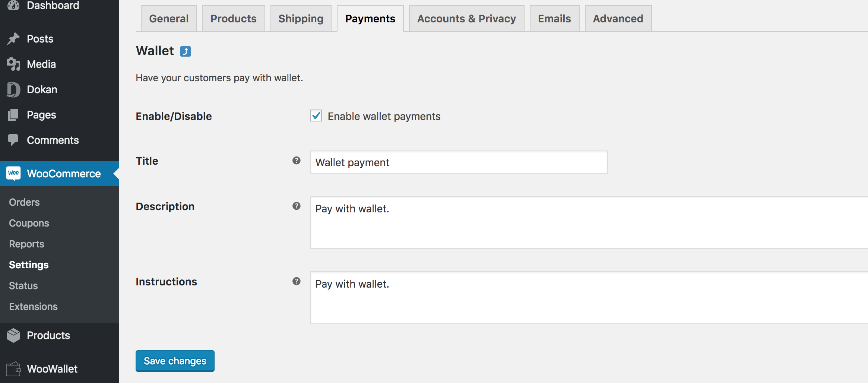Click the WooWallet wallet icon
The height and width of the screenshot is (383, 868).
13,369
